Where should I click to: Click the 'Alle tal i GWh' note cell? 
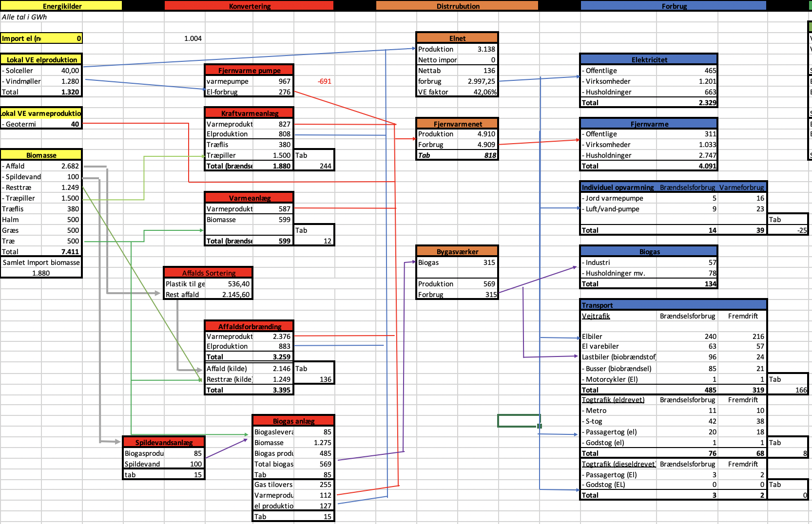(24, 17)
